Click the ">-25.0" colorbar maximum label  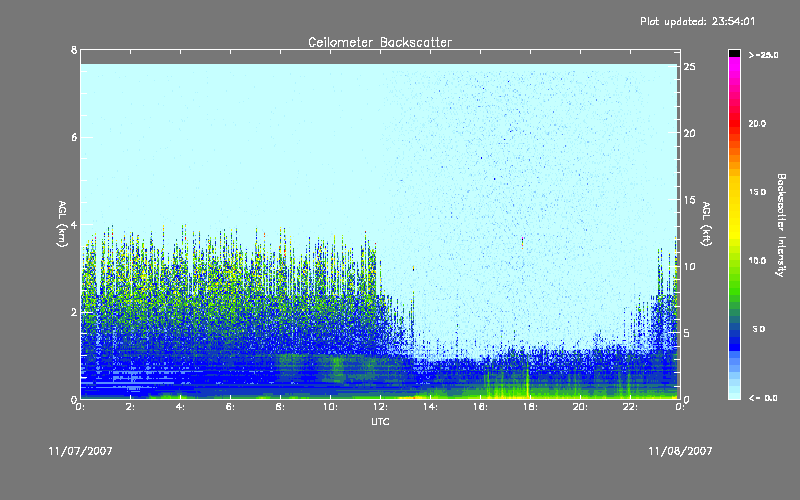763,55
